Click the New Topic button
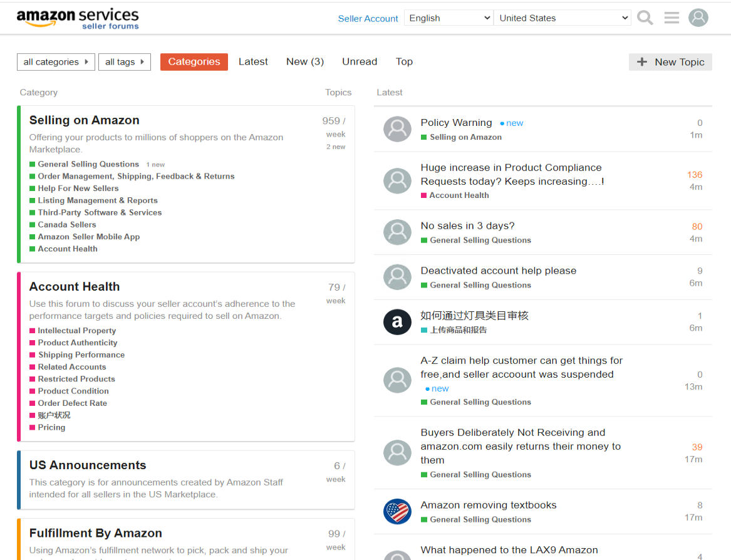The height and width of the screenshot is (560, 731). click(x=670, y=62)
